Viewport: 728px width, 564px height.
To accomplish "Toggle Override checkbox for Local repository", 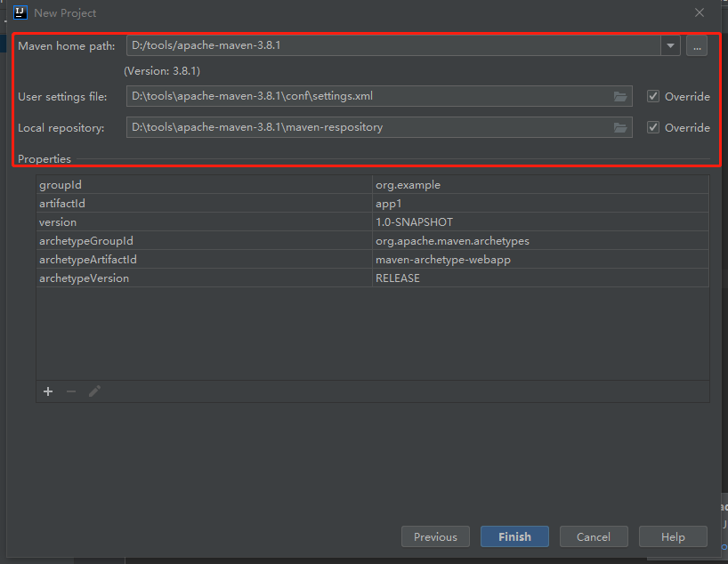I will (653, 127).
